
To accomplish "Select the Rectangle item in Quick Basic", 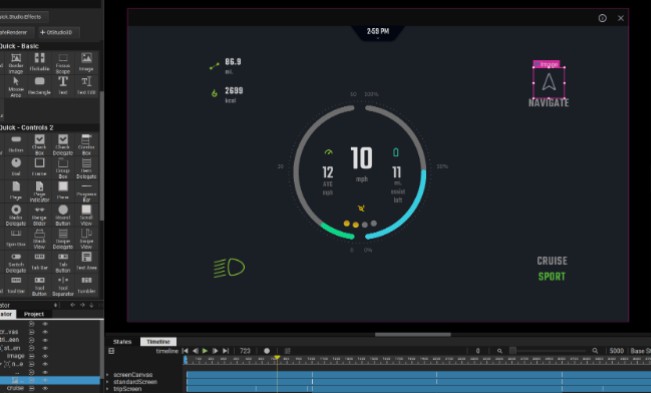I will pyautogui.click(x=39, y=85).
